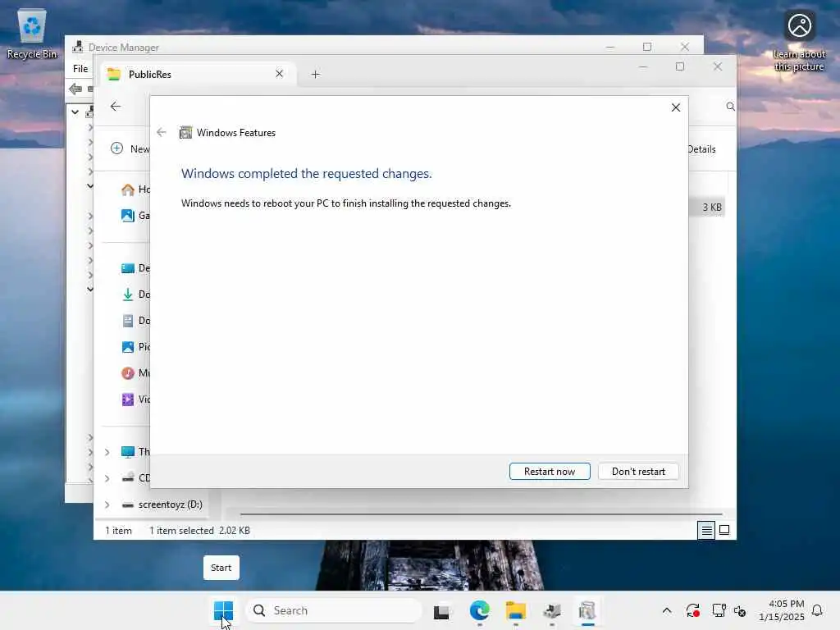Open the Start menu
Viewport: 840px width, 630px height.
pos(223,610)
